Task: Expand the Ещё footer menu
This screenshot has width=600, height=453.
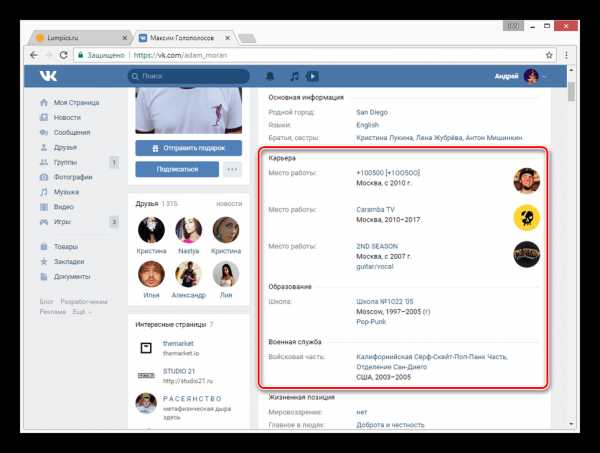Action: tap(82, 312)
